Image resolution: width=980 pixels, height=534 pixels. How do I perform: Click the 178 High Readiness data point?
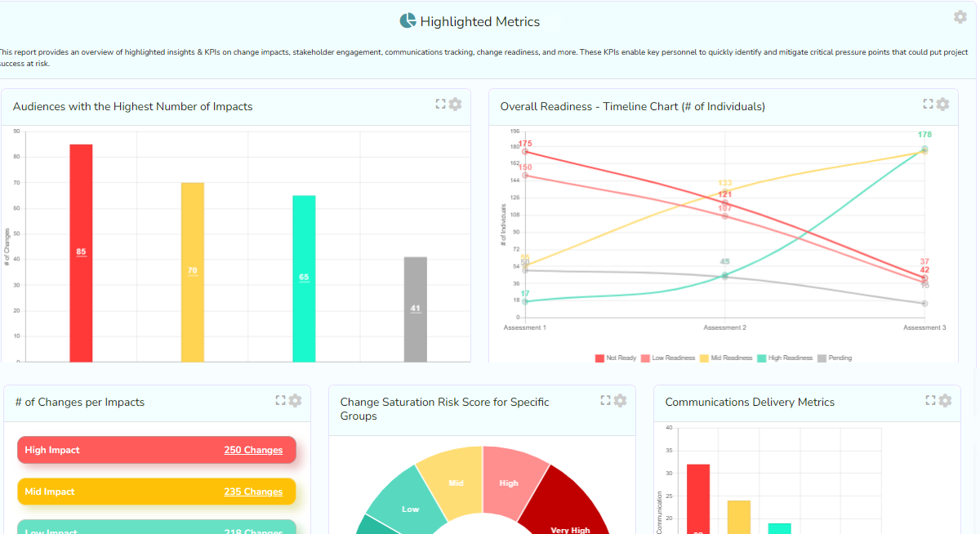coord(924,149)
